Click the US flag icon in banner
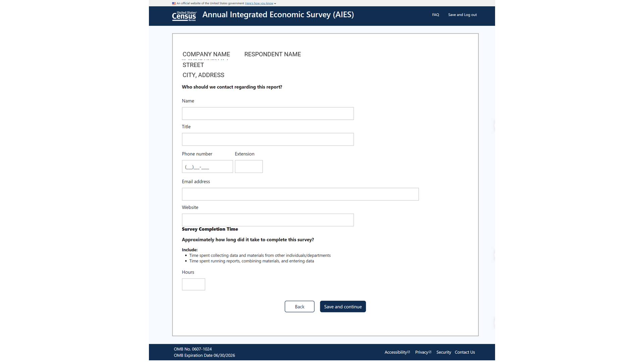The image size is (644, 362). (174, 3)
